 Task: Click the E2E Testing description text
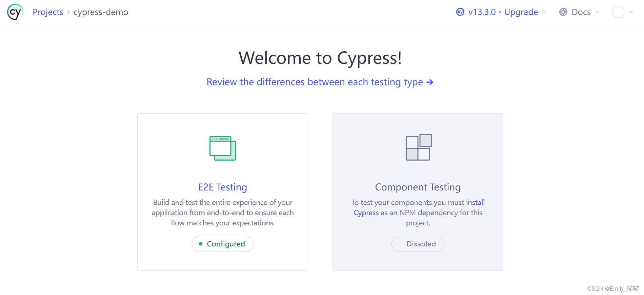click(223, 213)
